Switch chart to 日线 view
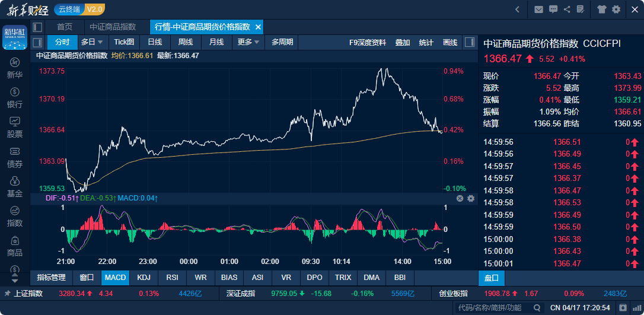This screenshot has width=644, height=315. coord(155,42)
